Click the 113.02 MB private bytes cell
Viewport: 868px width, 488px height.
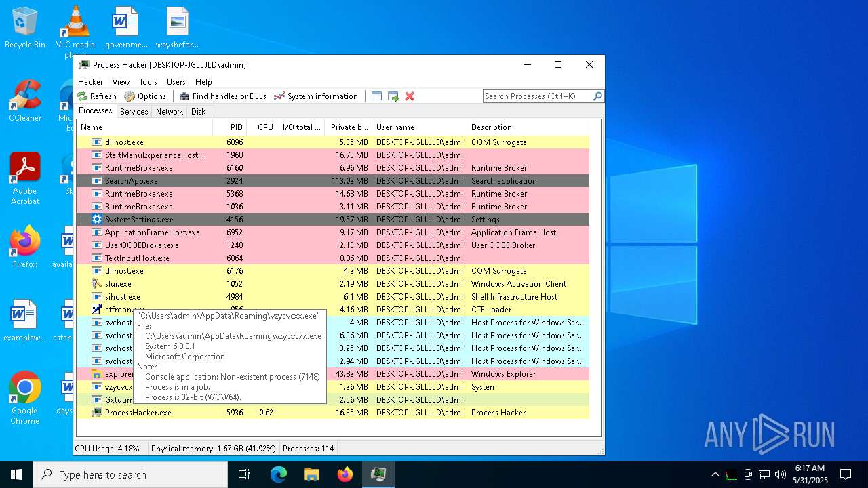click(x=350, y=181)
